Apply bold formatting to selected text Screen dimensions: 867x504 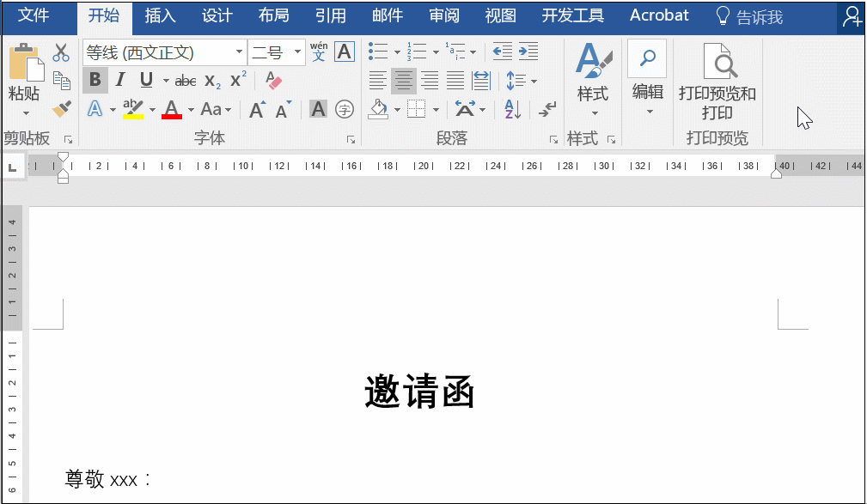click(x=95, y=81)
